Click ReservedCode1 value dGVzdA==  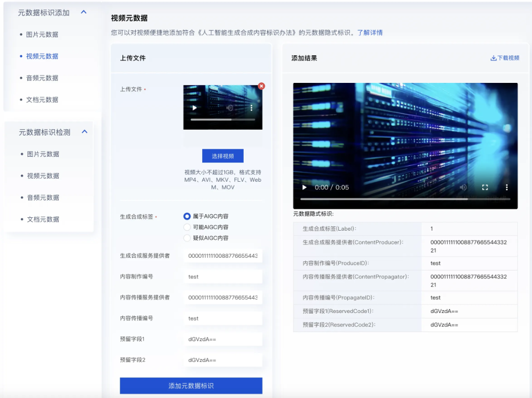point(444,311)
